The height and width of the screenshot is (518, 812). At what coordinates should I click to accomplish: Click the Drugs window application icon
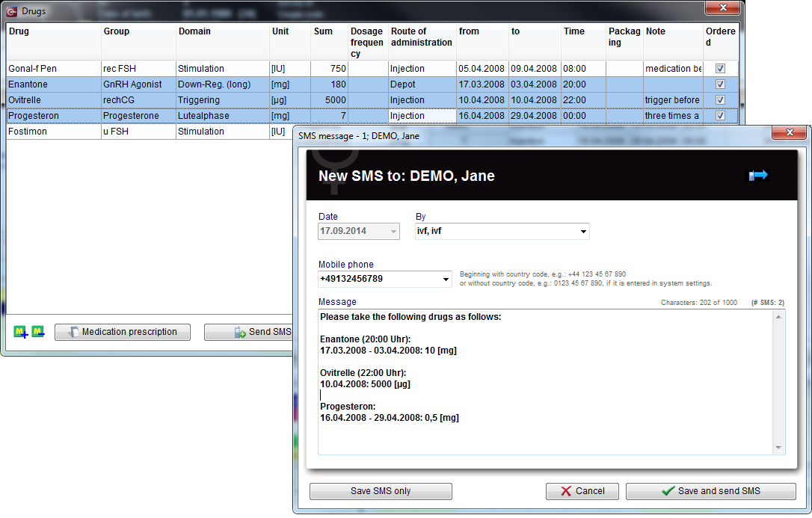(x=11, y=11)
